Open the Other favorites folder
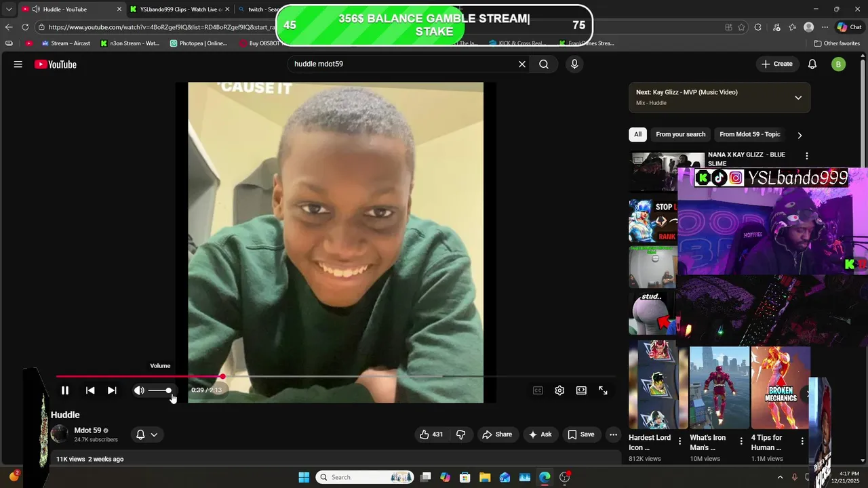 tap(837, 43)
